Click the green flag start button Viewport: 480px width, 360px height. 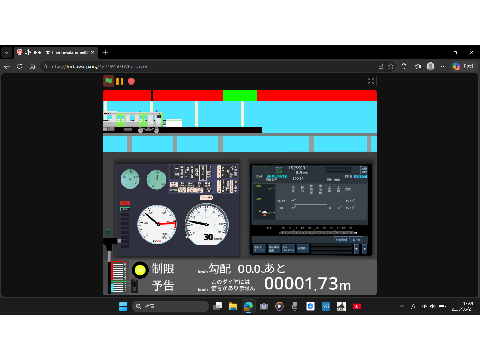pos(108,81)
